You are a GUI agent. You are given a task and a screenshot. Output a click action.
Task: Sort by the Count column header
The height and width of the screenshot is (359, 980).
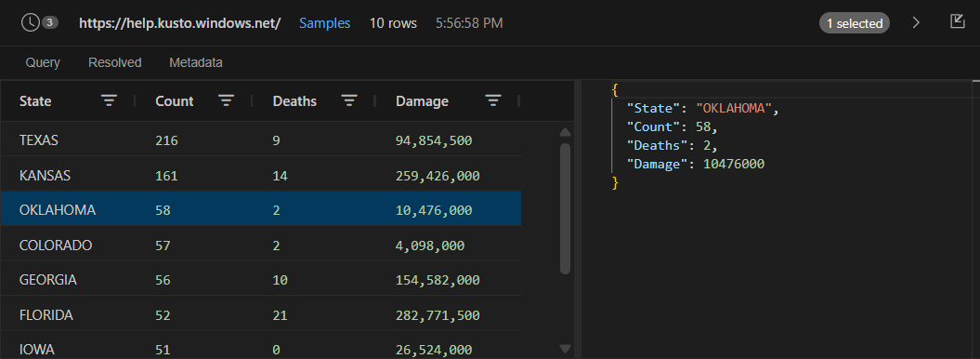pos(175,100)
